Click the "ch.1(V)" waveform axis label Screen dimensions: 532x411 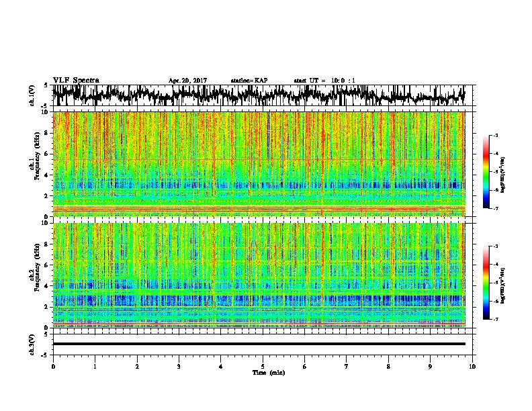click(x=32, y=95)
